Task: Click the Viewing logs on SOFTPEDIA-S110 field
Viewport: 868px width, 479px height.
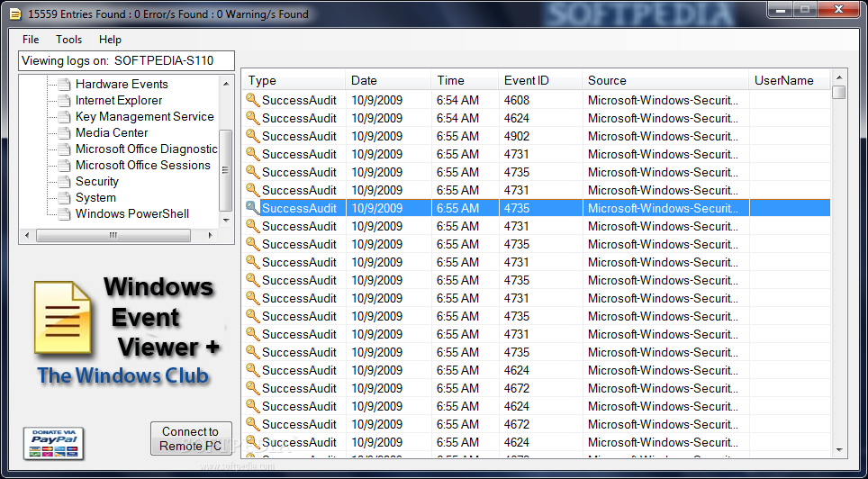Action: pos(126,60)
